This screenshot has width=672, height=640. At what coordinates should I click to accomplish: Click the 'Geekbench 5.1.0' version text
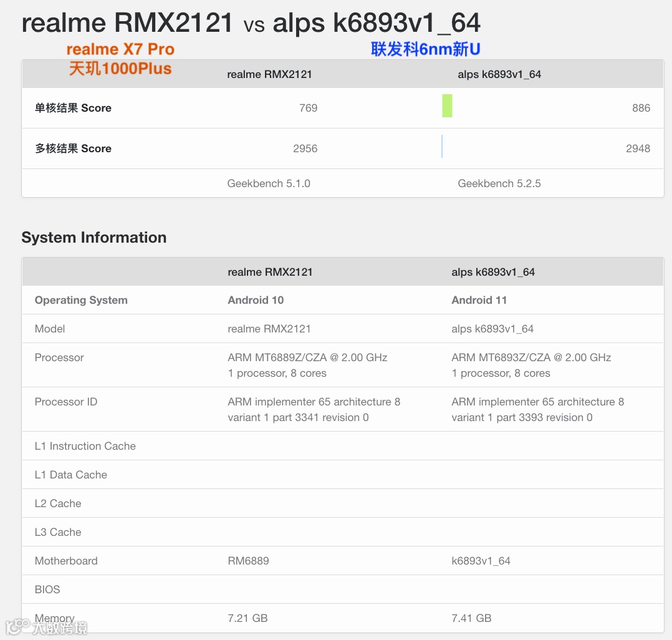(269, 183)
